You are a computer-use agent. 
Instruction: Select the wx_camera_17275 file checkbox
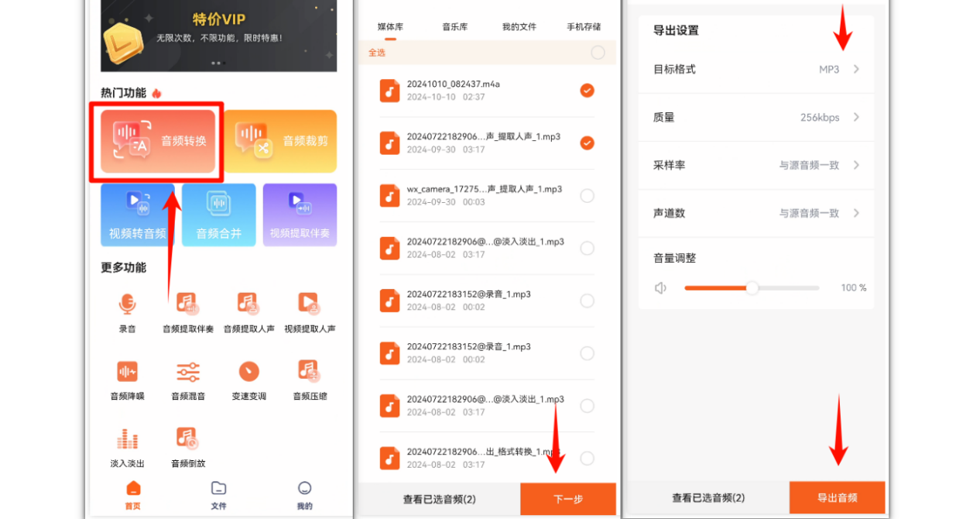click(587, 195)
